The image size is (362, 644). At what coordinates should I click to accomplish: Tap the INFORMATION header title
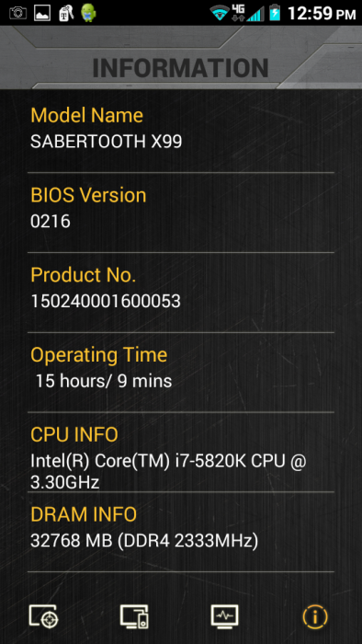(x=180, y=68)
